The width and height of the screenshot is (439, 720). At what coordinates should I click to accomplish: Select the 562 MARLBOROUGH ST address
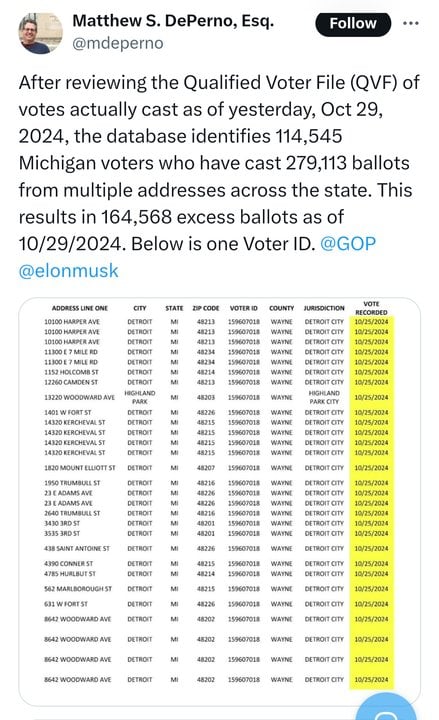78,589
